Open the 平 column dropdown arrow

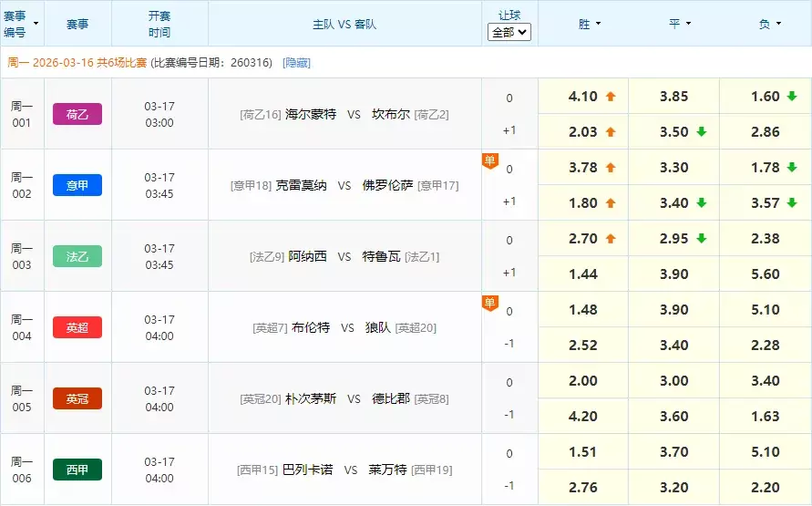pos(688,24)
